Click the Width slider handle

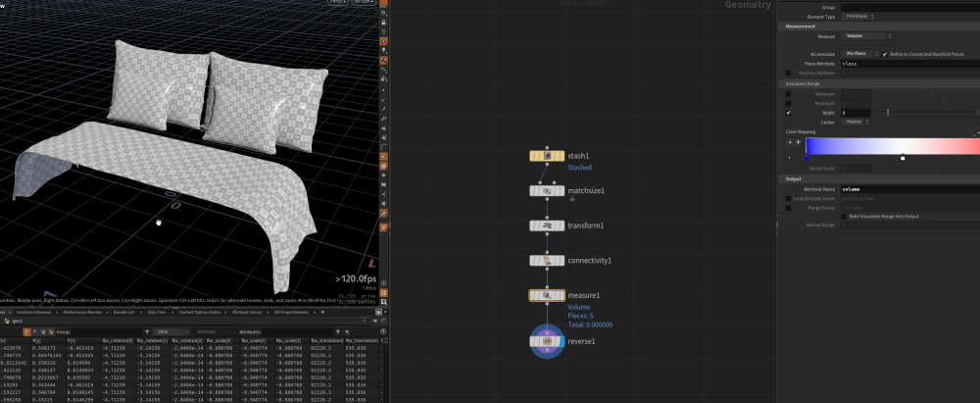click(x=888, y=113)
